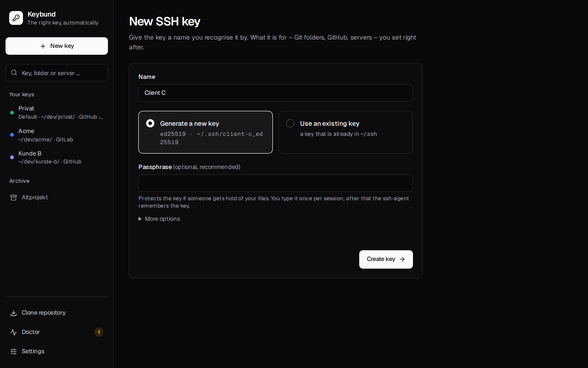The image size is (588, 368).
Task: Click the "Archive" section heading
Action: coord(19,181)
